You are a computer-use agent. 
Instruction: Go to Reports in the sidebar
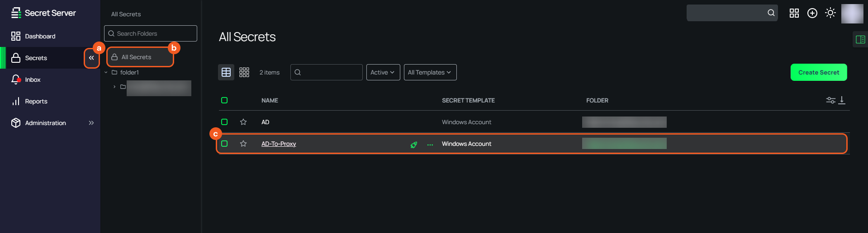(36, 101)
